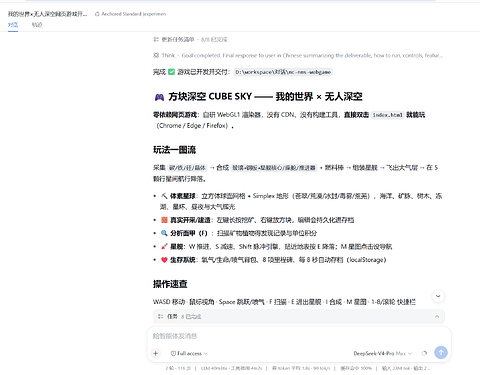Click the code chip after 合成

(x=274, y=168)
